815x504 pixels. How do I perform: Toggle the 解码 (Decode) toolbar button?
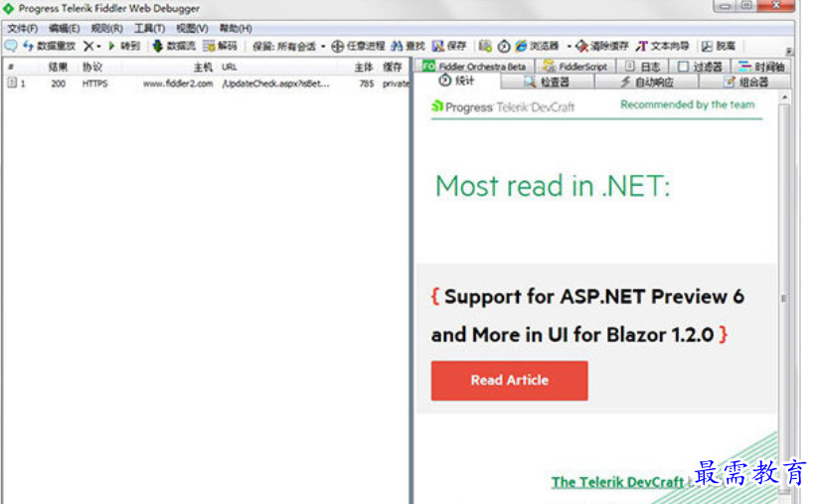[221, 46]
